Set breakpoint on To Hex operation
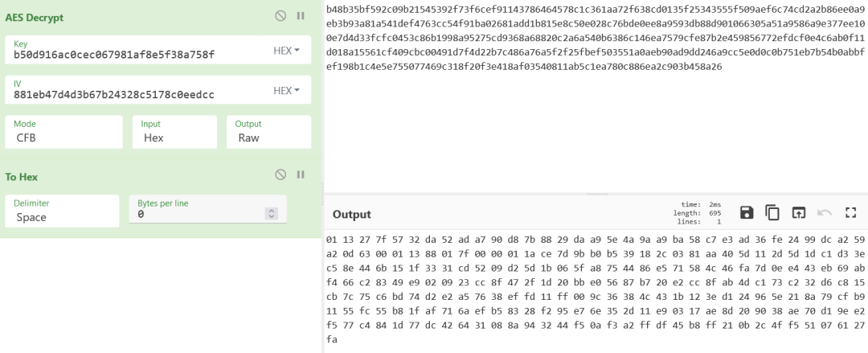Screen dimensions: 868x353 [x=301, y=174]
